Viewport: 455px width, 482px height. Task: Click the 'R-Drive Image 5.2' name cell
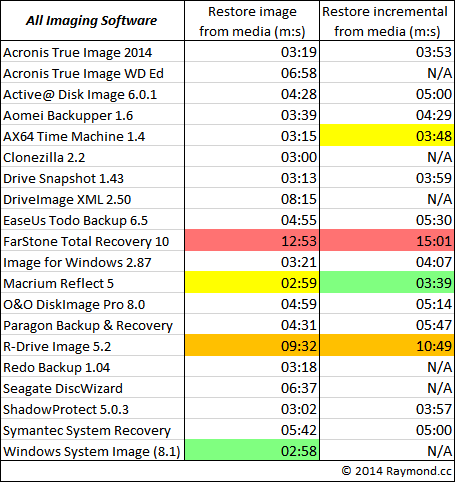[93, 346]
